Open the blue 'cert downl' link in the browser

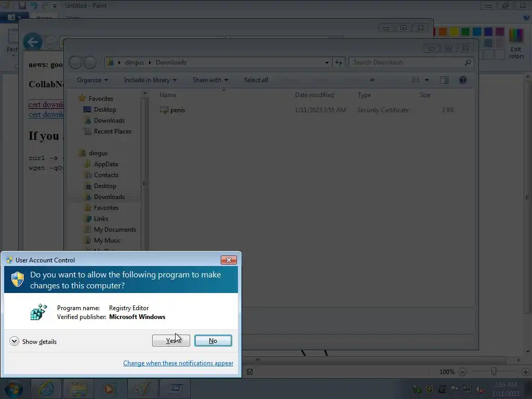coord(46,114)
